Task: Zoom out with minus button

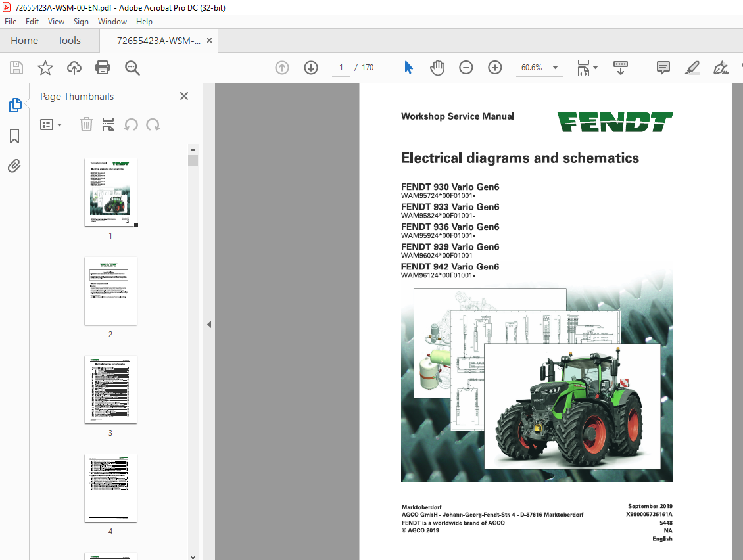Action: (466, 68)
